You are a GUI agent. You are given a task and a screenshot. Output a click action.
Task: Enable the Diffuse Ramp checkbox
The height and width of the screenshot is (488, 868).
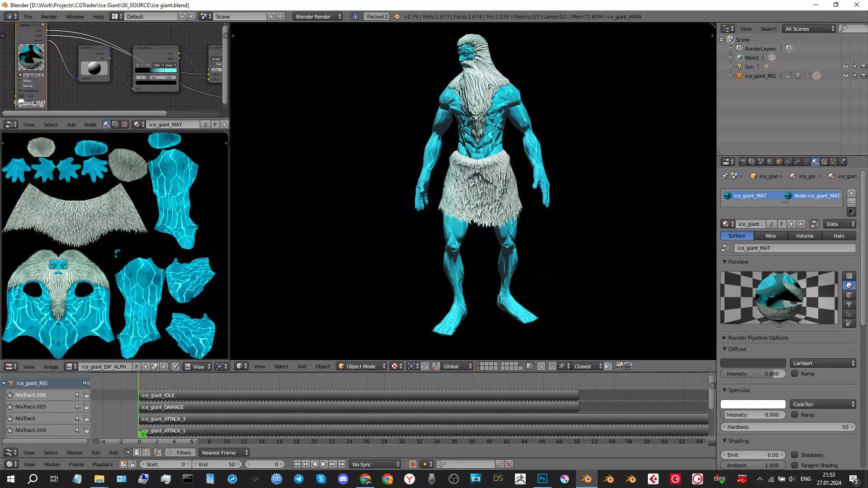pyautogui.click(x=794, y=374)
